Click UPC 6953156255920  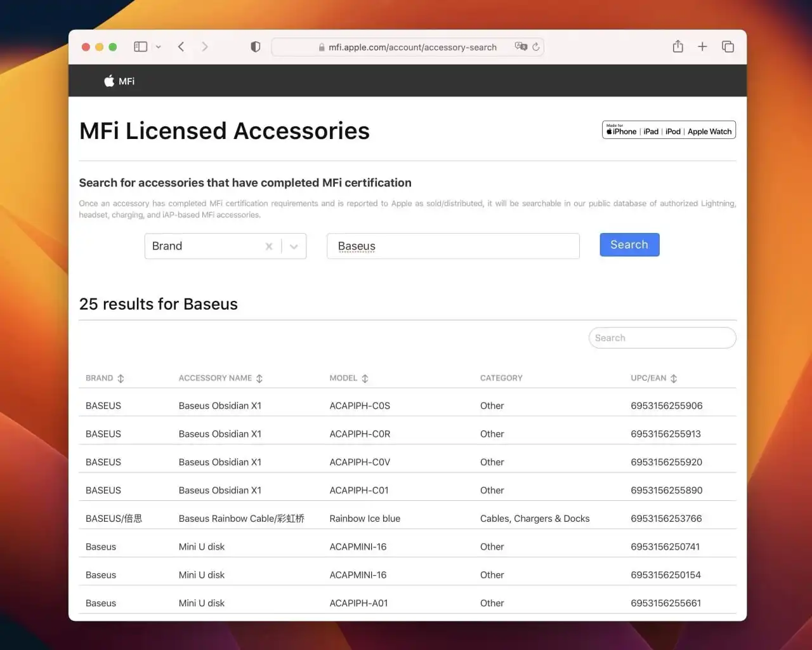click(667, 462)
